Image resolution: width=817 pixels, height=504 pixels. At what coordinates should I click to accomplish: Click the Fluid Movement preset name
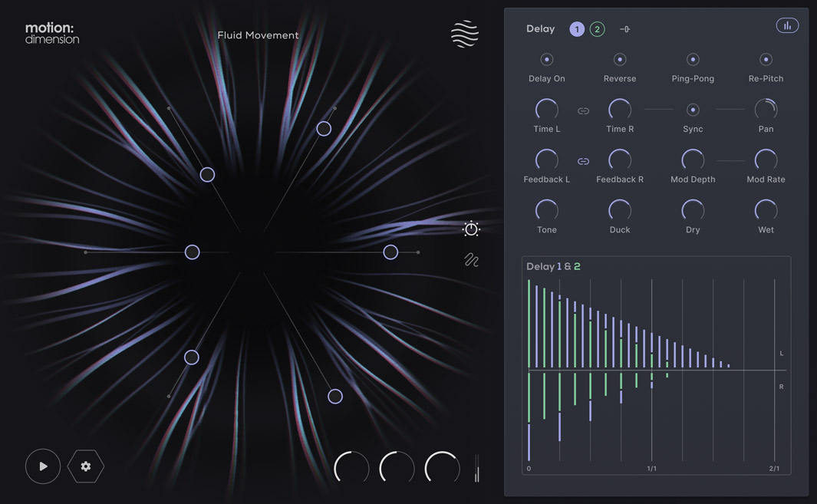[x=258, y=35]
